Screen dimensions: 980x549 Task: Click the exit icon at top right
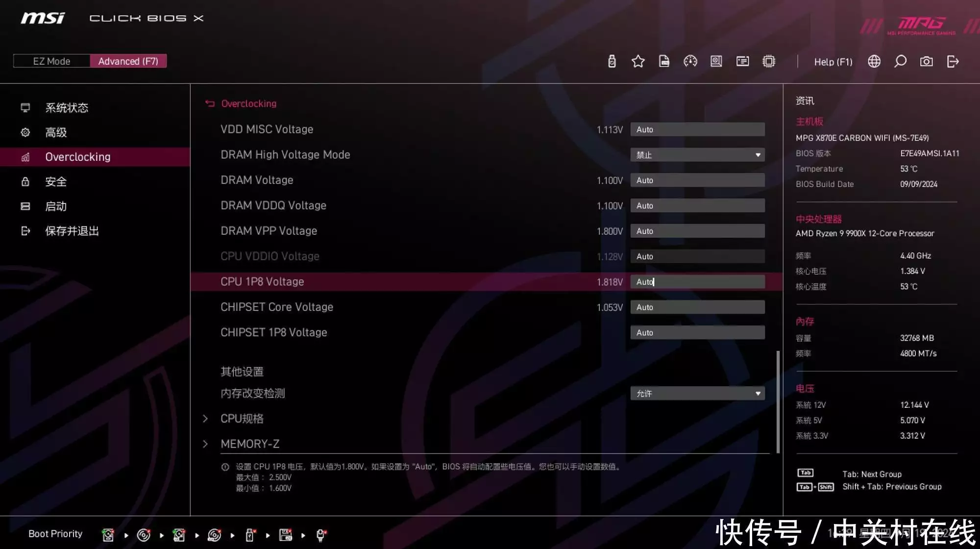953,61
